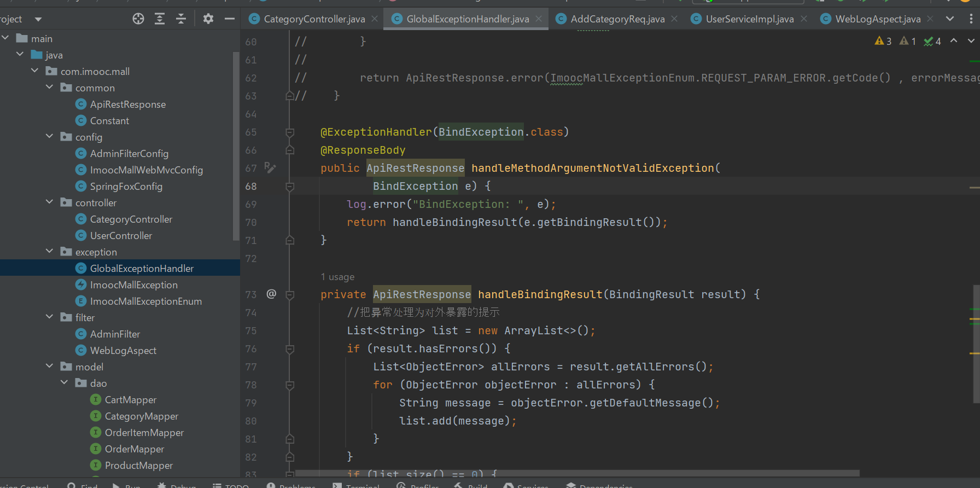The width and height of the screenshot is (980, 488).
Task: Toggle fold marker for handleBindingResult method
Action: pos(290,295)
